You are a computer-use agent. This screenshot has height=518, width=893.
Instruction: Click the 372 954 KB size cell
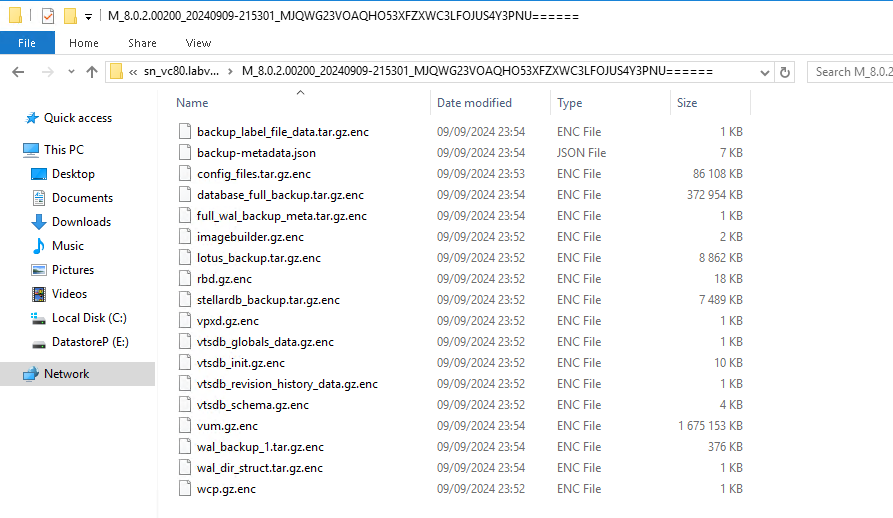pyautogui.click(x=715, y=195)
